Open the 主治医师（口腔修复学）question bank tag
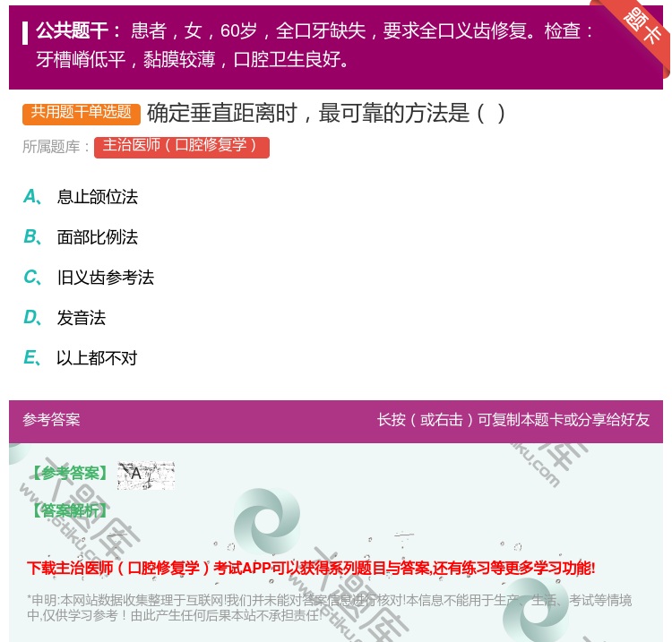Screen dimensions: 672x642 point(182,148)
